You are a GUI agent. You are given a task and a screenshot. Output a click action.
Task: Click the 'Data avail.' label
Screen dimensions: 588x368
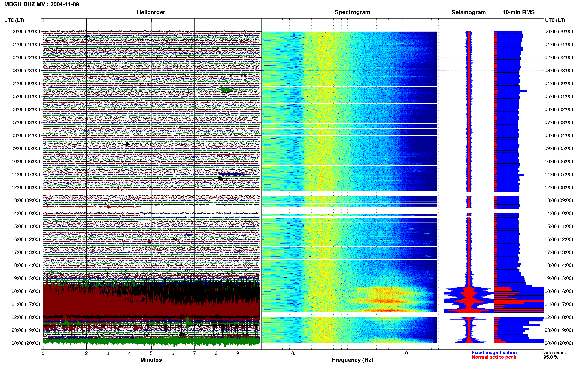point(554,352)
